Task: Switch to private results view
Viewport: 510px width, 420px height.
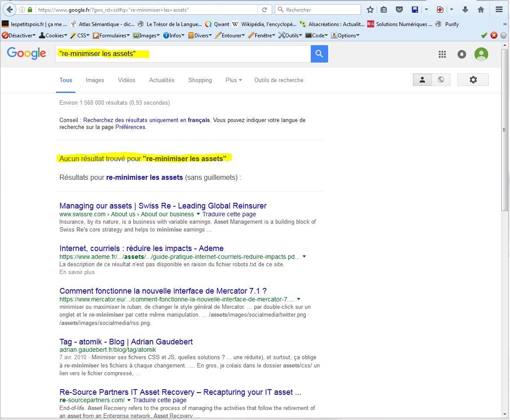Action: pyautogui.click(x=422, y=80)
